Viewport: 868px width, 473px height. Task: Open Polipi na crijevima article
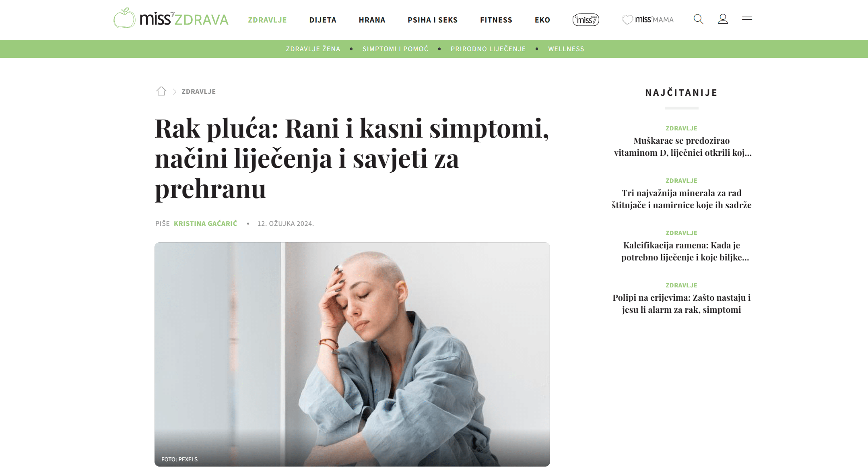tap(682, 304)
